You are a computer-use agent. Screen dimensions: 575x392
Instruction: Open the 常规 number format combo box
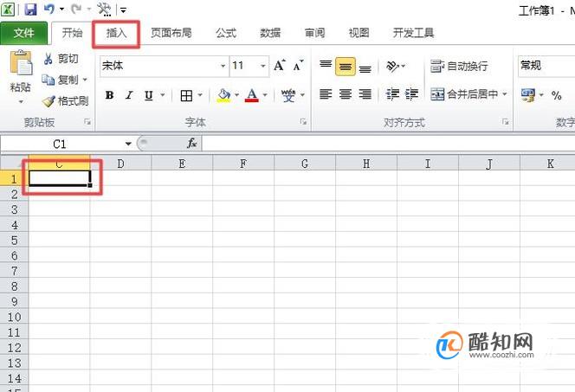click(x=546, y=66)
